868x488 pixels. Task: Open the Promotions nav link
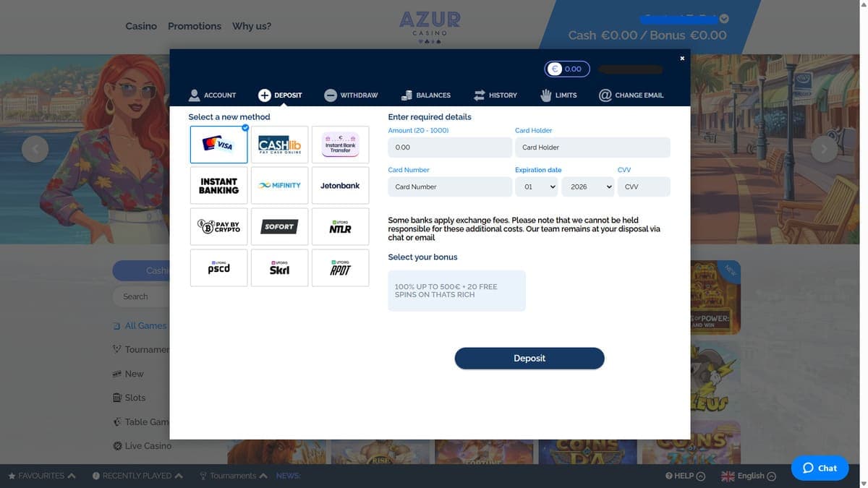195,26
